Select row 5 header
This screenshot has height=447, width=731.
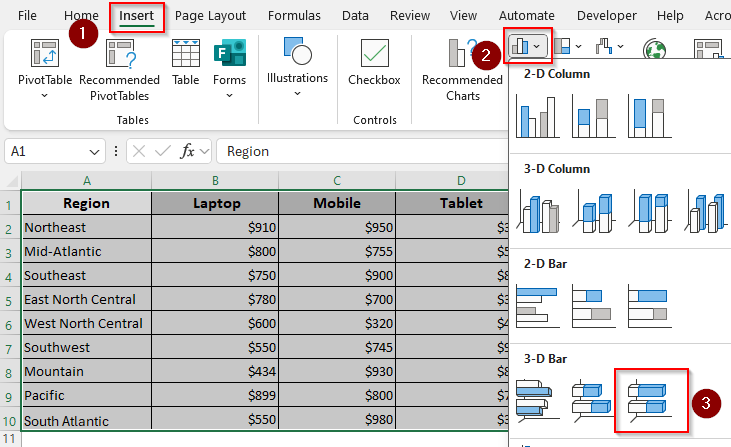tap(9, 300)
